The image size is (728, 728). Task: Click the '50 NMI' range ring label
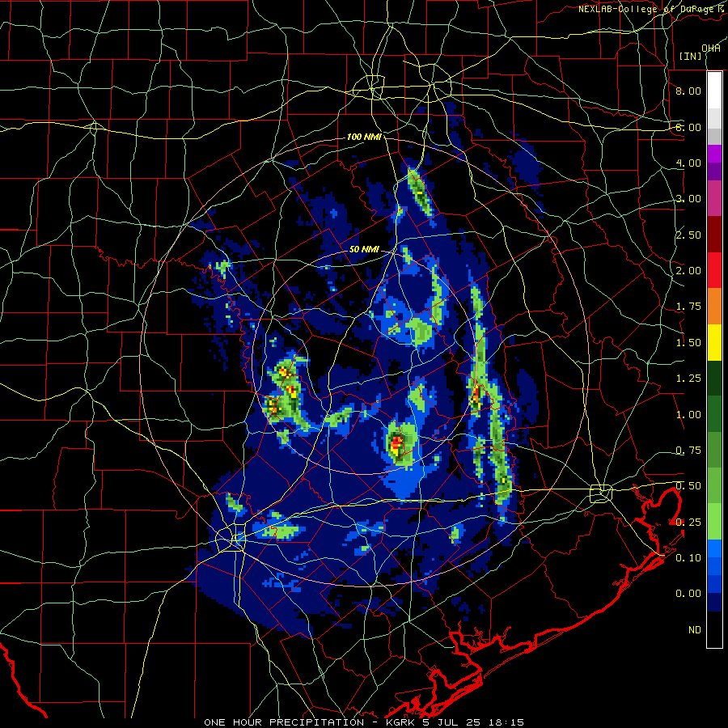tap(365, 249)
